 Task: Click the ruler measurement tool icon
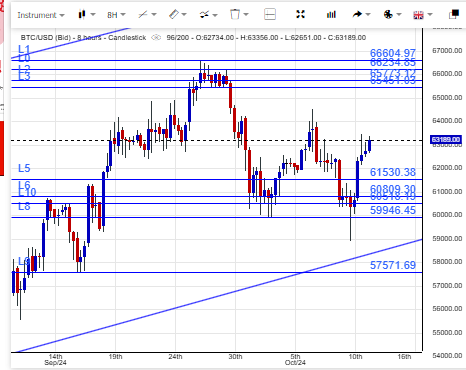tap(174, 14)
